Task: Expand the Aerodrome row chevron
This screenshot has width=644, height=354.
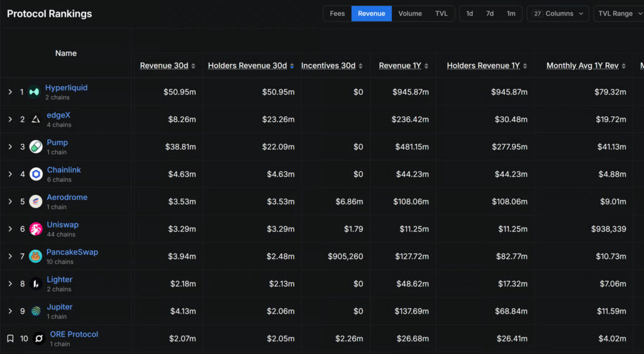Action: click(10, 202)
